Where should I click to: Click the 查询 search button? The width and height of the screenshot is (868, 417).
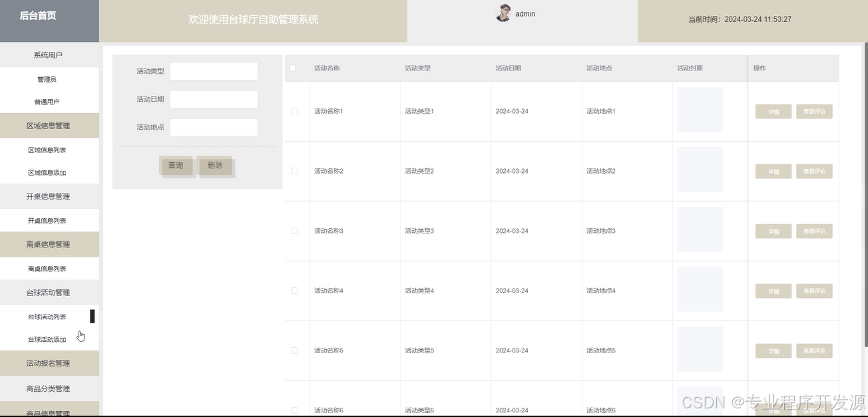pos(176,165)
